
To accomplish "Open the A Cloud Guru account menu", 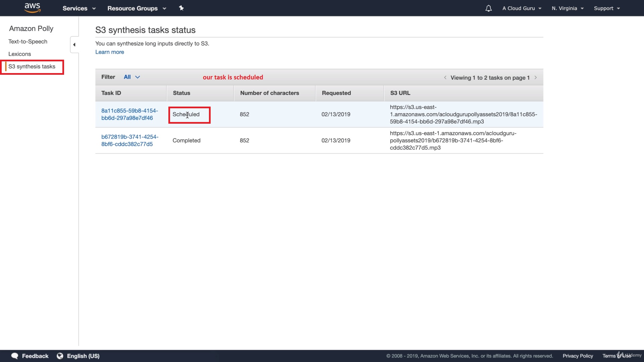I will (522, 8).
